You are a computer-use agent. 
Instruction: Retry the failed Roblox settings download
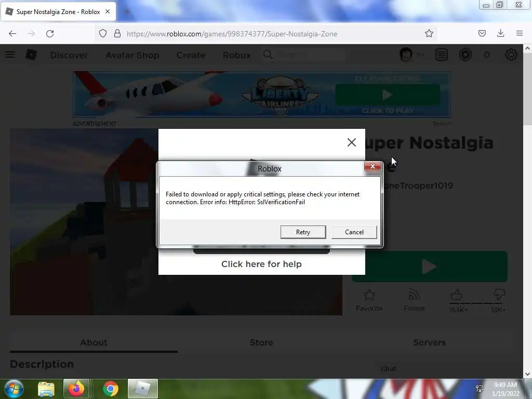pos(303,232)
